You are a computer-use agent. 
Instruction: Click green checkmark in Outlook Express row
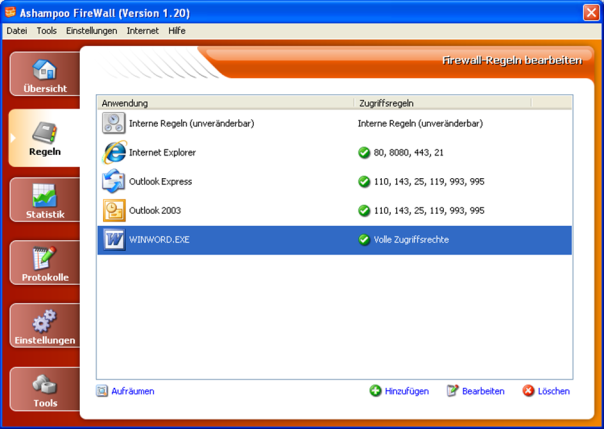pyautogui.click(x=364, y=181)
